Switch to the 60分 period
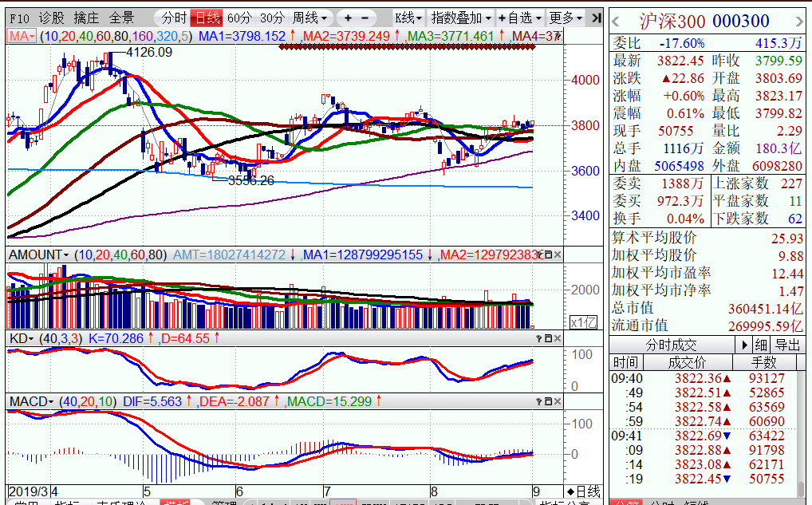The height and width of the screenshot is (505, 812). point(239,18)
